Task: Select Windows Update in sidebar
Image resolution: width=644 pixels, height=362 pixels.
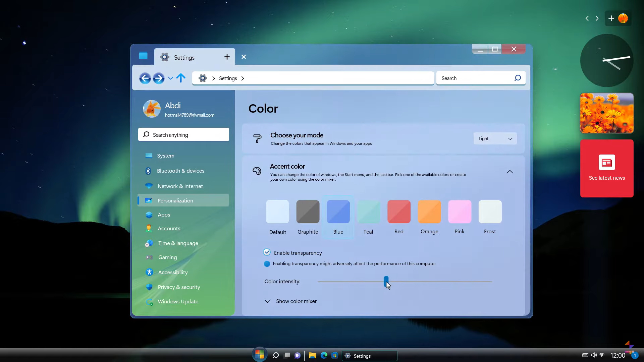Action: pos(178,302)
